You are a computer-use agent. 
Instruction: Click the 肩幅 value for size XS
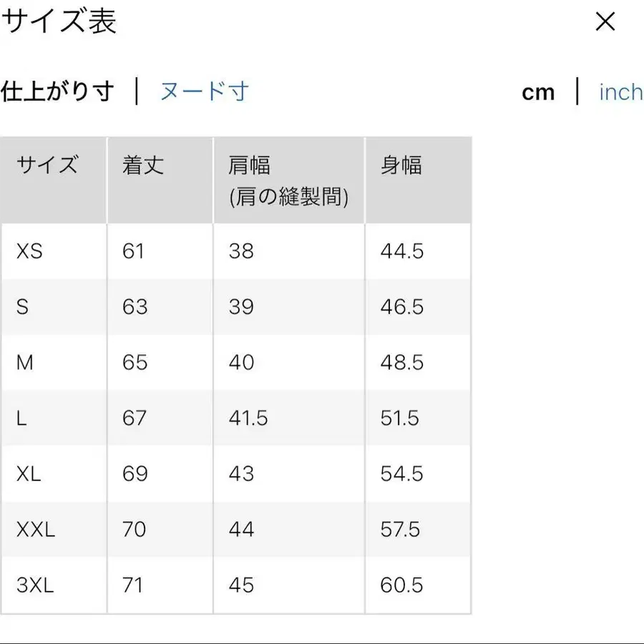point(242,251)
